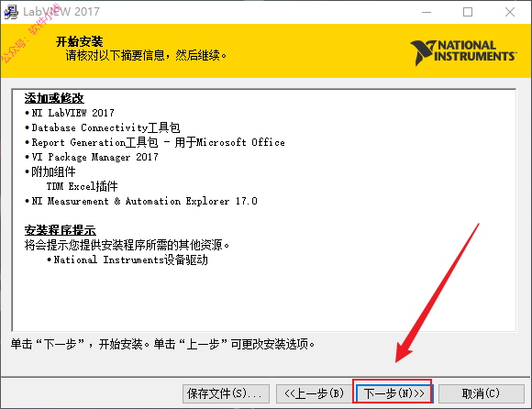The width and height of the screenshot is (532, 409).
Task: Click NI Measurement & Automation Explorer 17.0 line
Action: (141, 201)
